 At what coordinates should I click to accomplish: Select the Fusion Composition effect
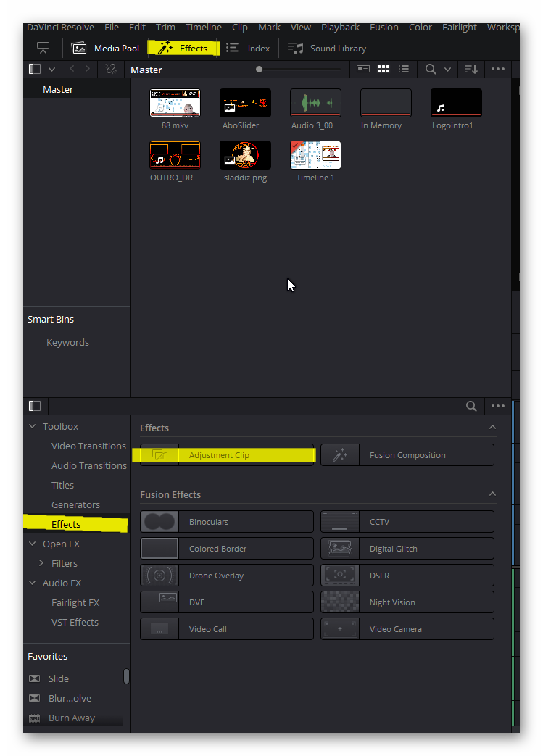(x=407, y=455)
